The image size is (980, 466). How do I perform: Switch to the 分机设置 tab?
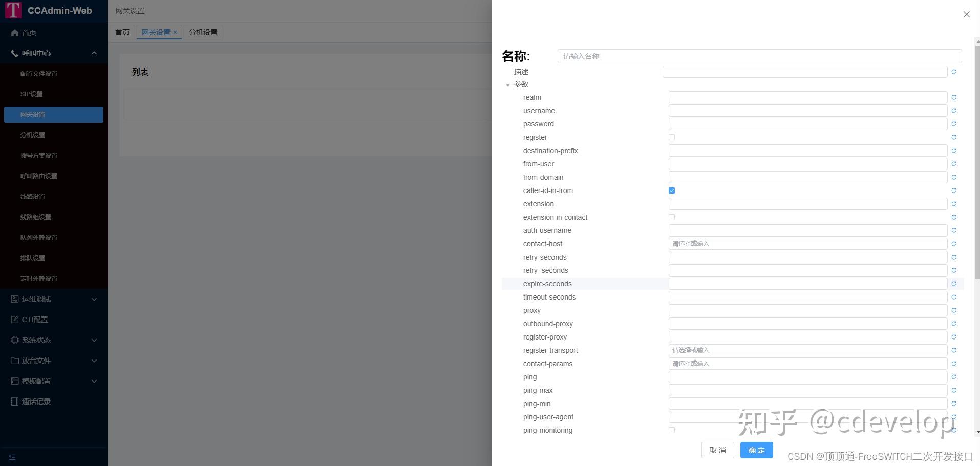[203, 32]
